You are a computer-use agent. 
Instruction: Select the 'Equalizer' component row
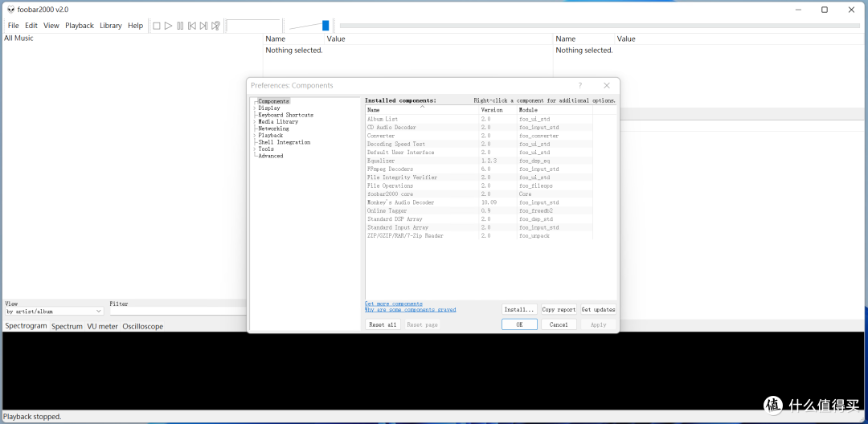pyautogui.click(x=479, y=161)
